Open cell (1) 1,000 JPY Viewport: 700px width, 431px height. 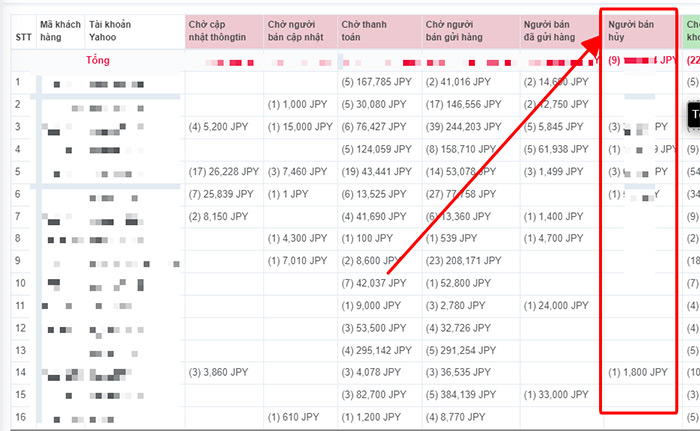(298, 105)
